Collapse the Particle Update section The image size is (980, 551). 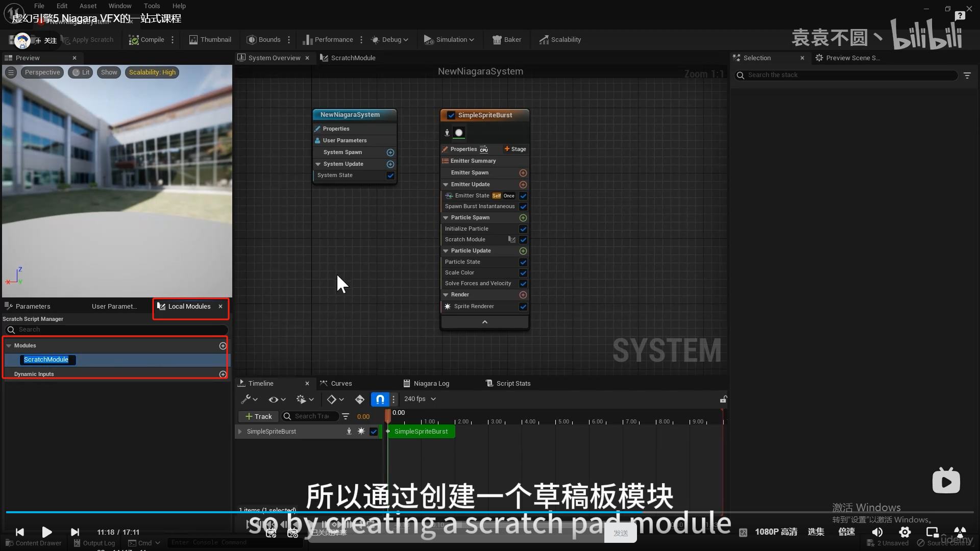tap(446, 251)
